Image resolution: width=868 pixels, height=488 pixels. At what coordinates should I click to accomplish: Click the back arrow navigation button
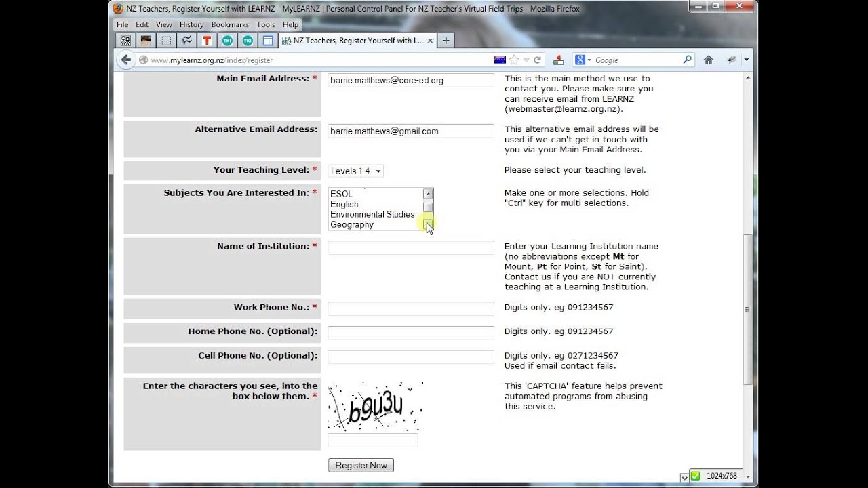[x=125, y=60]
